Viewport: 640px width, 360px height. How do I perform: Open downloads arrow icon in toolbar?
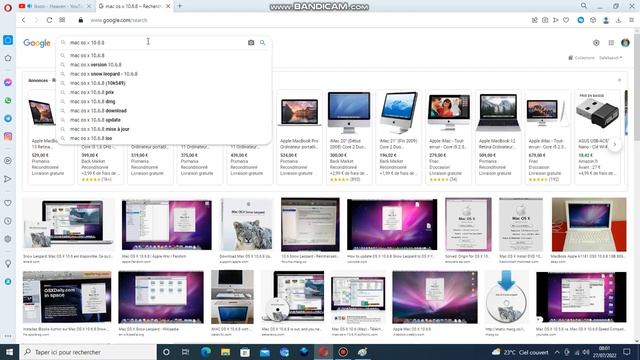[x=618, y=20]
